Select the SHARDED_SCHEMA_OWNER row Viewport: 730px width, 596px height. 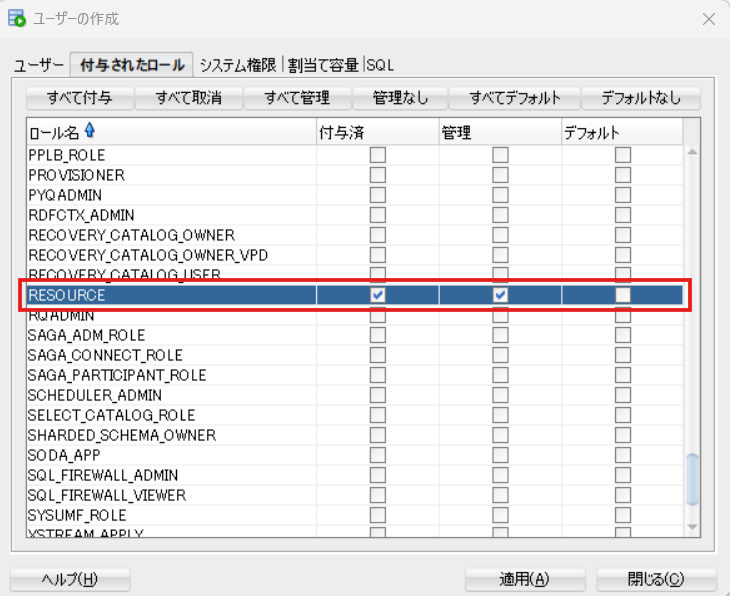coord(355,435)
